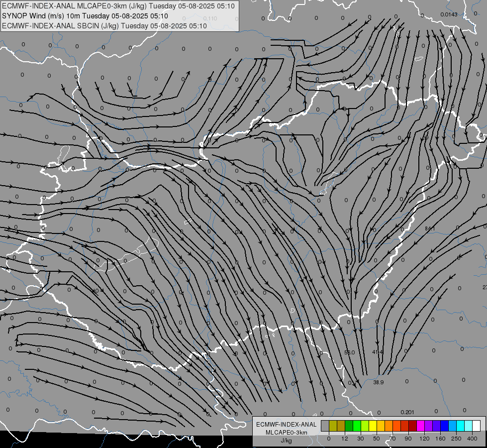The height and width of the screenshot is (448, 487).
Task: Select the pure yellow legend swatch
Action: (x=373, y=426)
